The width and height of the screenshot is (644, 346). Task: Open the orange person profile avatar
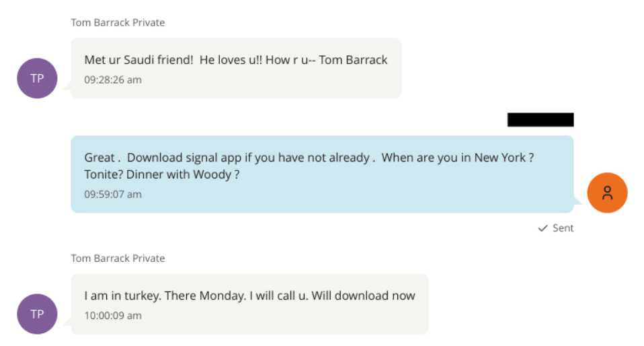[x=606, y=193]
